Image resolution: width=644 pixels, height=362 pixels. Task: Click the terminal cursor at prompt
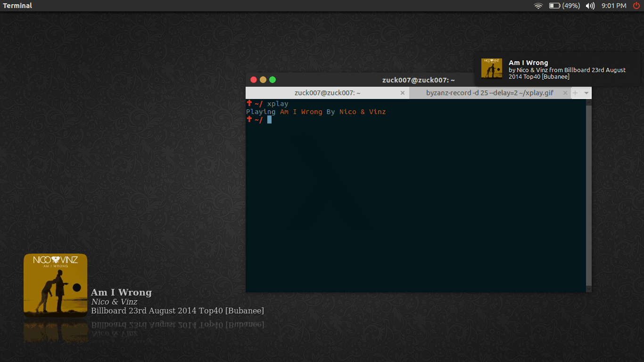click(269, 120)
